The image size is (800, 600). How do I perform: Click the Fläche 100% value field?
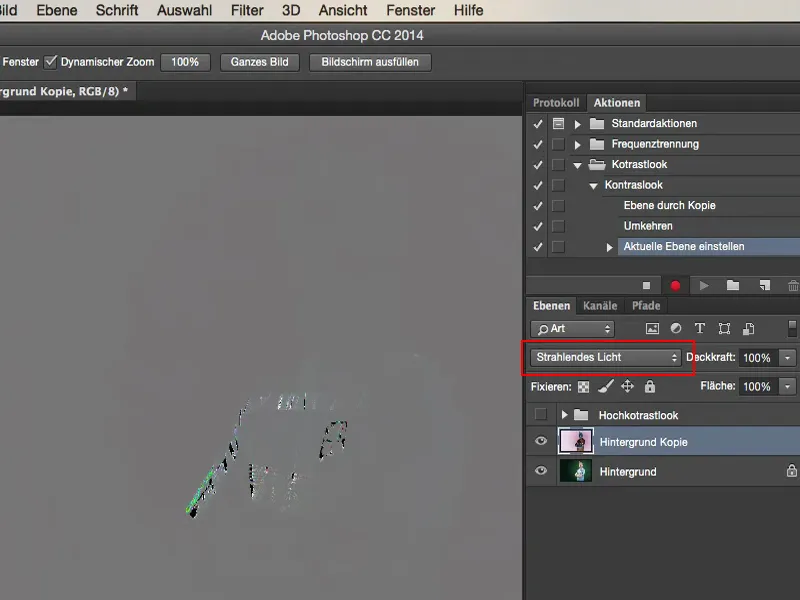click(x=759, y=386)
